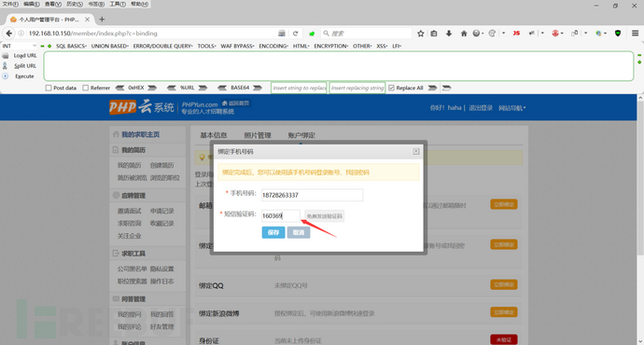Click the Insert replacing string field
This screenshot has height=345, width=644.
pos(357,88)
